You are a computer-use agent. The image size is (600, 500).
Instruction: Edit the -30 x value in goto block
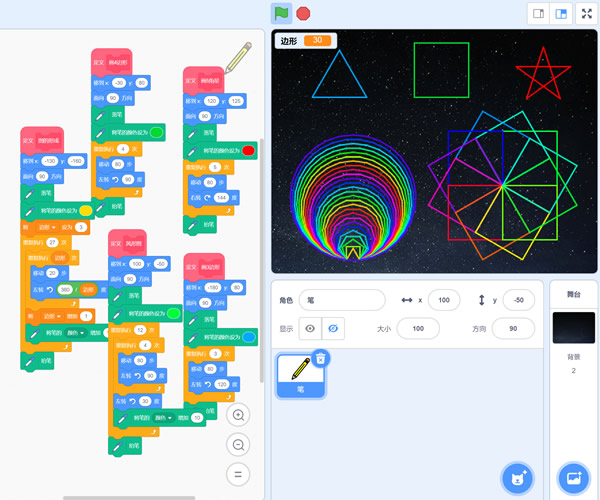119,83
